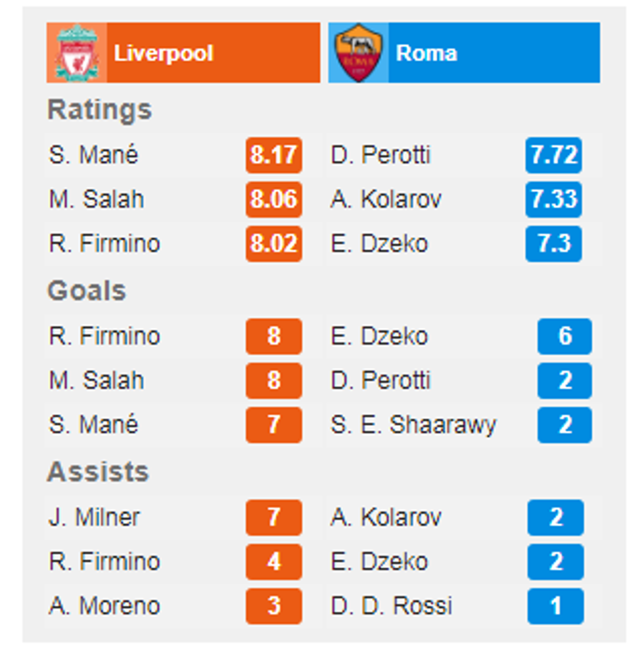Select J. Milner in Assists list
This screenshot has height=658, width=644.
pyautogui.click(x=94, y=517)
